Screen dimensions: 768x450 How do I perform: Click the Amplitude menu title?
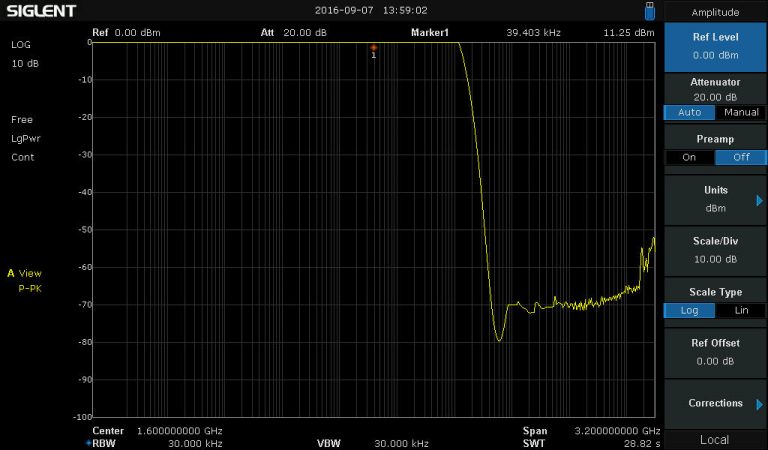715,12
